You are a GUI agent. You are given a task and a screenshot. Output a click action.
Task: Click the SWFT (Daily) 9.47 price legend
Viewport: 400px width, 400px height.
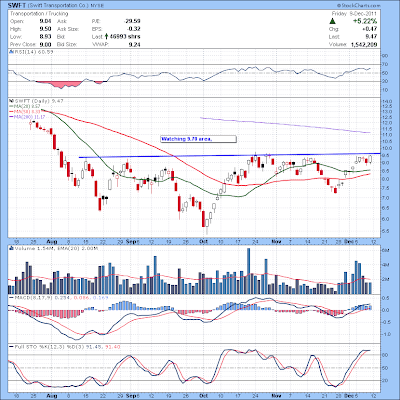(x=36, y=101)
